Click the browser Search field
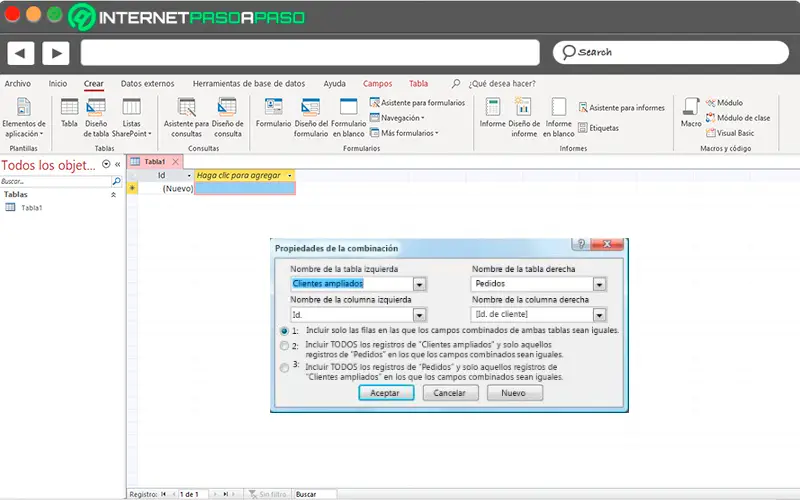This screenshot has width=800, height=500. [670, 53]
